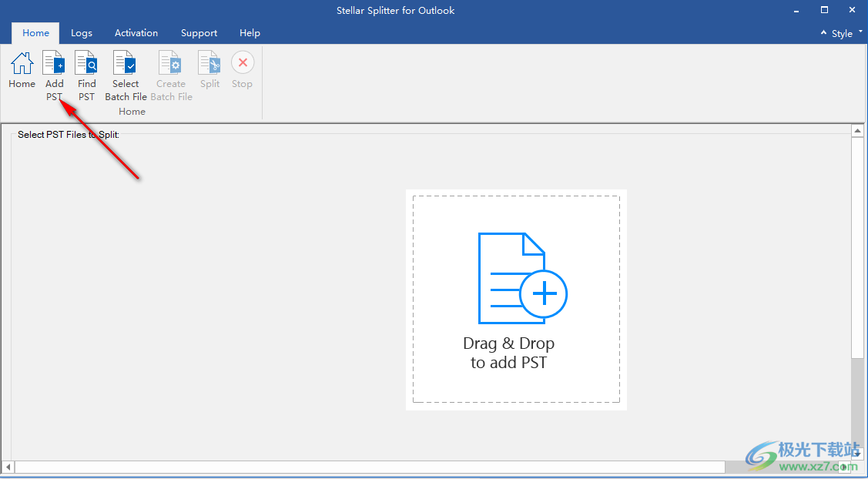
Task: Collapse the ribbon with the up chevron
Action: point(823,33)
